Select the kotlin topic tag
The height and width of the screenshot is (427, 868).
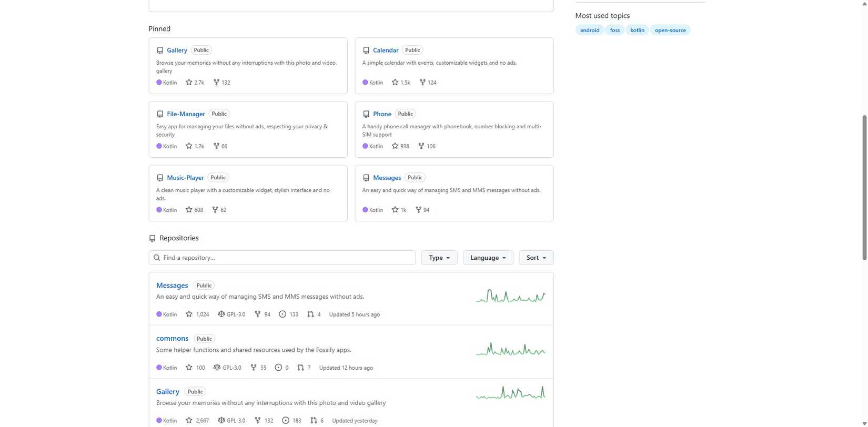[637, 30]
